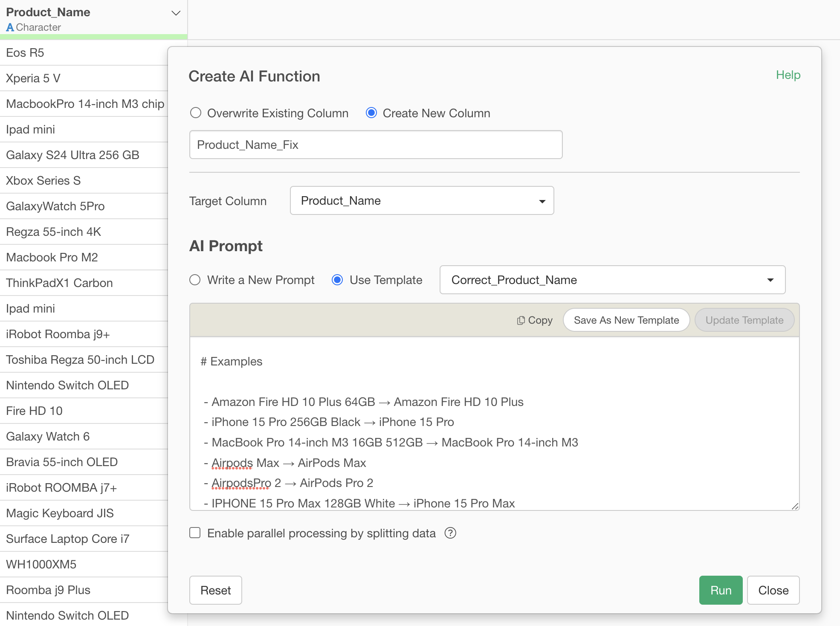
Task: Click Save As New Template
Action: [626, 320]
